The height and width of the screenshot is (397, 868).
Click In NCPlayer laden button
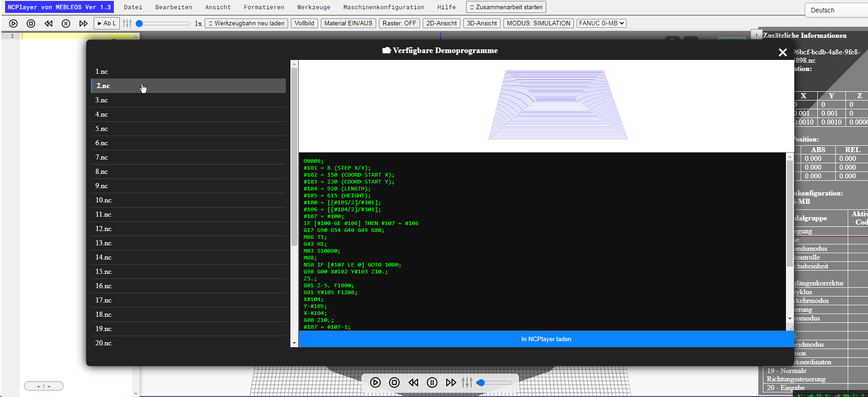click(x=546, y=339)
